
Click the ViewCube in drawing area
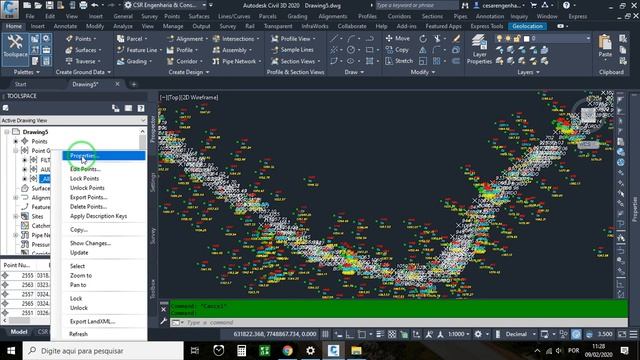click(x=588, y=115)
